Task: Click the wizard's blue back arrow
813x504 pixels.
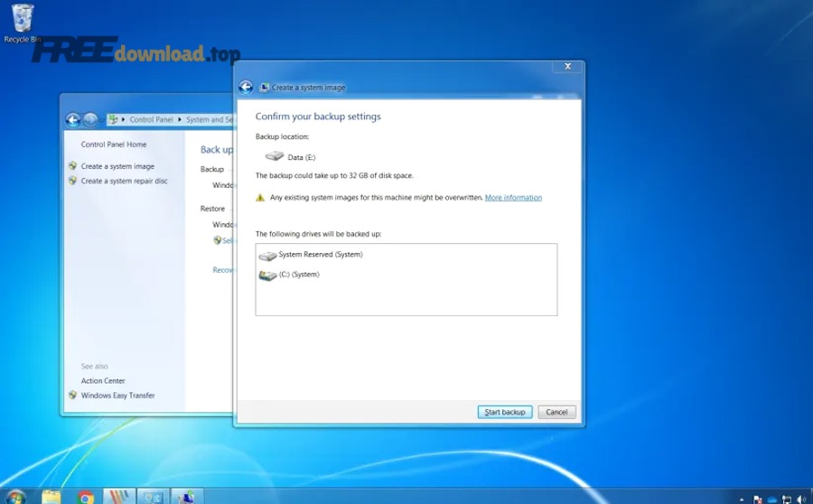Action: click(x=246, y=87)
